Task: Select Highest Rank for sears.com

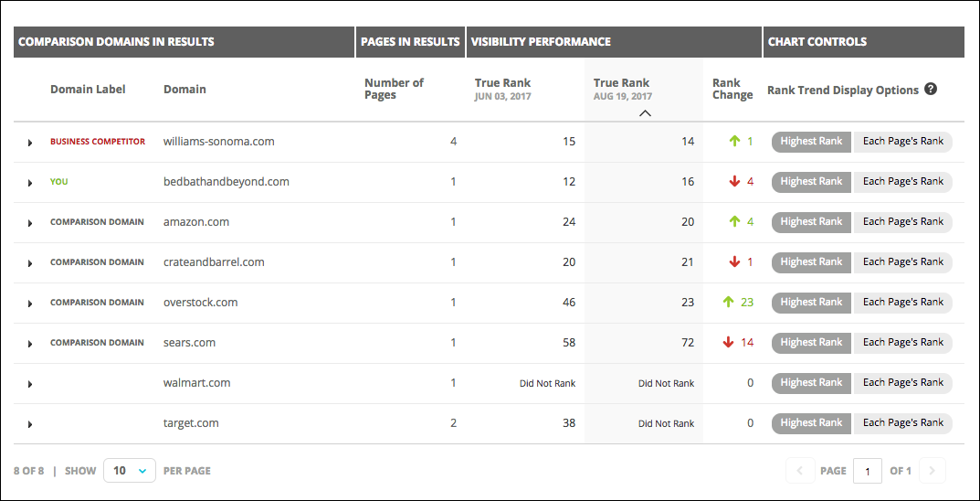Action: point(811,343)
